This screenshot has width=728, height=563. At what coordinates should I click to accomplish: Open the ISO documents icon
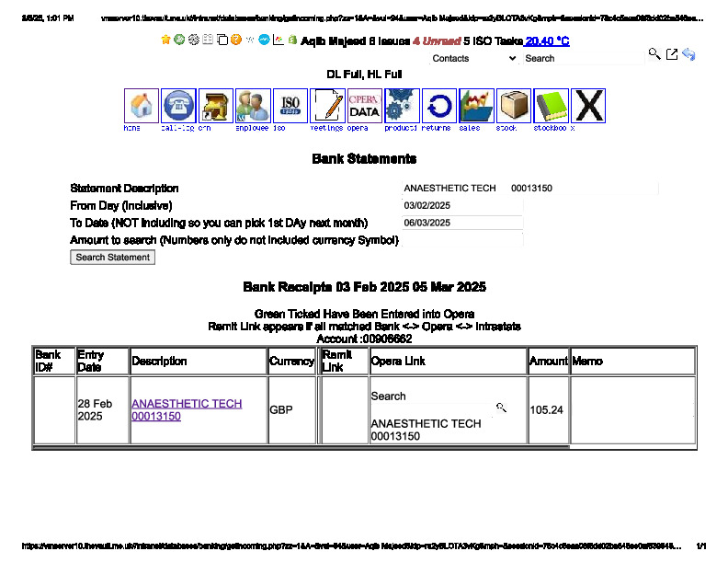pyautogui.click(x=290, y=106)
